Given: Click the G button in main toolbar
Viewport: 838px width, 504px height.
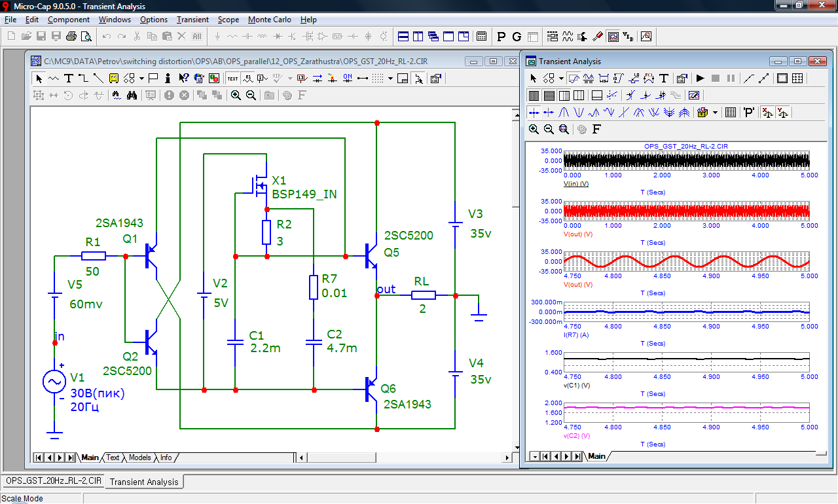Looking at the screenshot, I should 517,36.
